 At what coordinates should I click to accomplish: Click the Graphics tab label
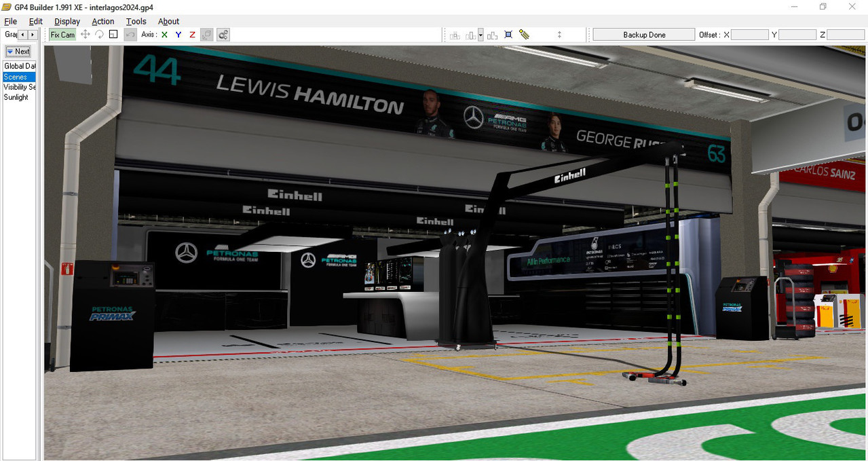10,34
